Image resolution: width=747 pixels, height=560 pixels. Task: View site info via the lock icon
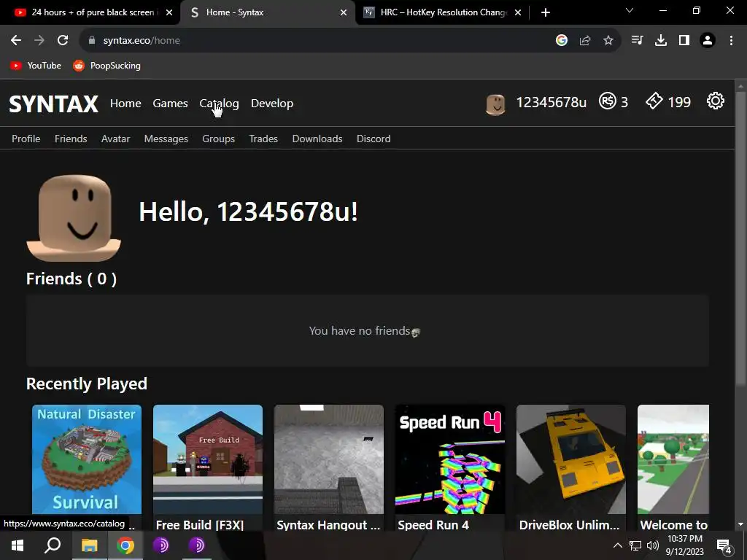pos(92,41)
